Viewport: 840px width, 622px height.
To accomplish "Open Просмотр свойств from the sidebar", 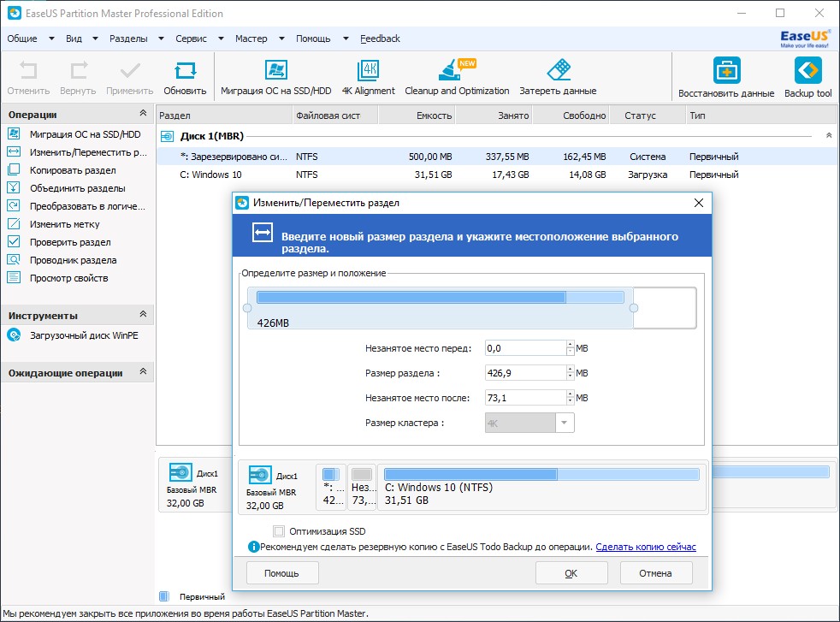I will click(x=69, y=278).
